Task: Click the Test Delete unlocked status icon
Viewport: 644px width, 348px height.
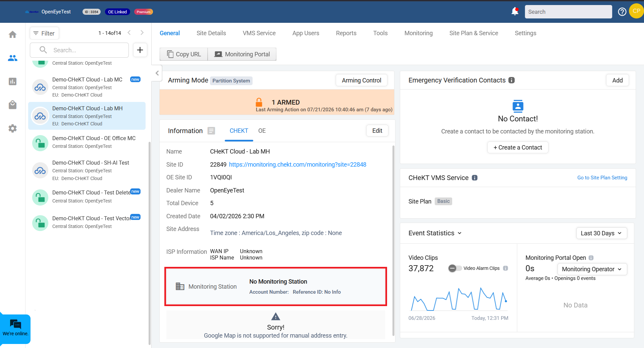Action: click(x=40, y=197)
